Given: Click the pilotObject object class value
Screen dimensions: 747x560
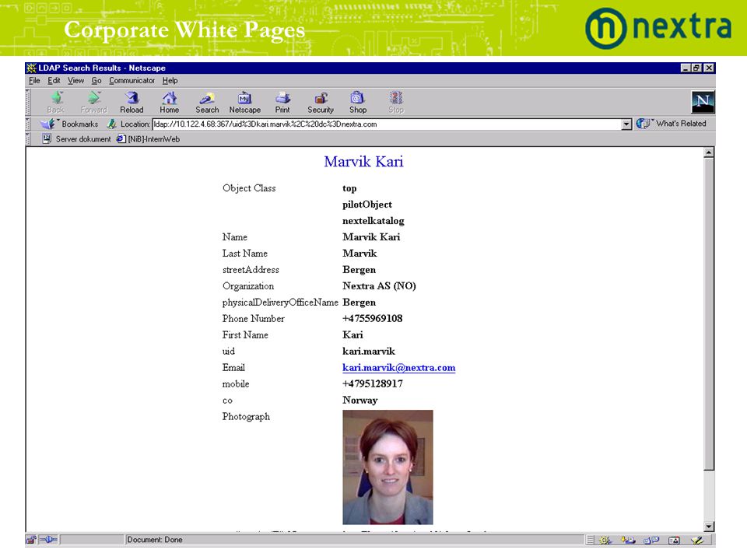Looking at the screenshot, I should (367, 205).
